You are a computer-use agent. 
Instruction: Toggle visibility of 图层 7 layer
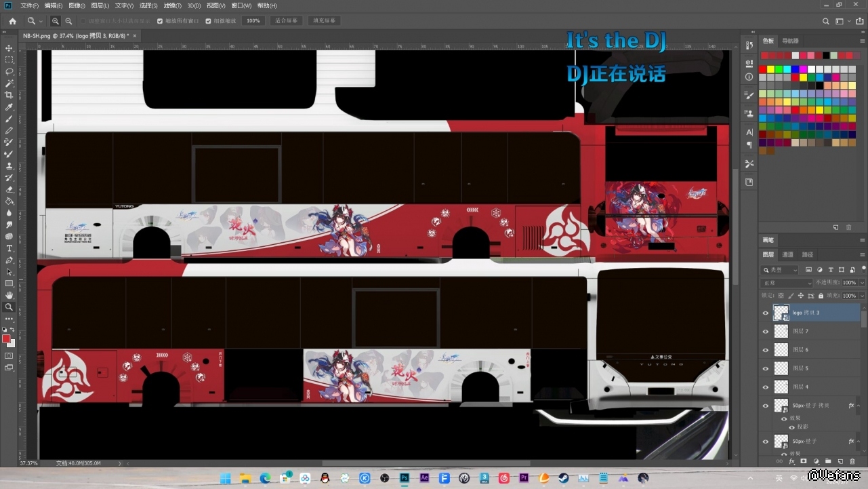[x=766, y=332]
